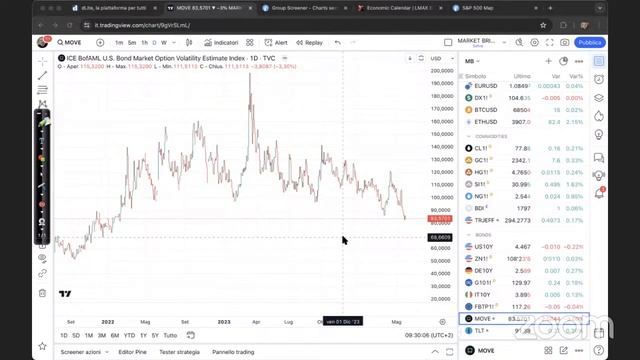
Task: Click the Pubblica button
Action: [590, 42]
